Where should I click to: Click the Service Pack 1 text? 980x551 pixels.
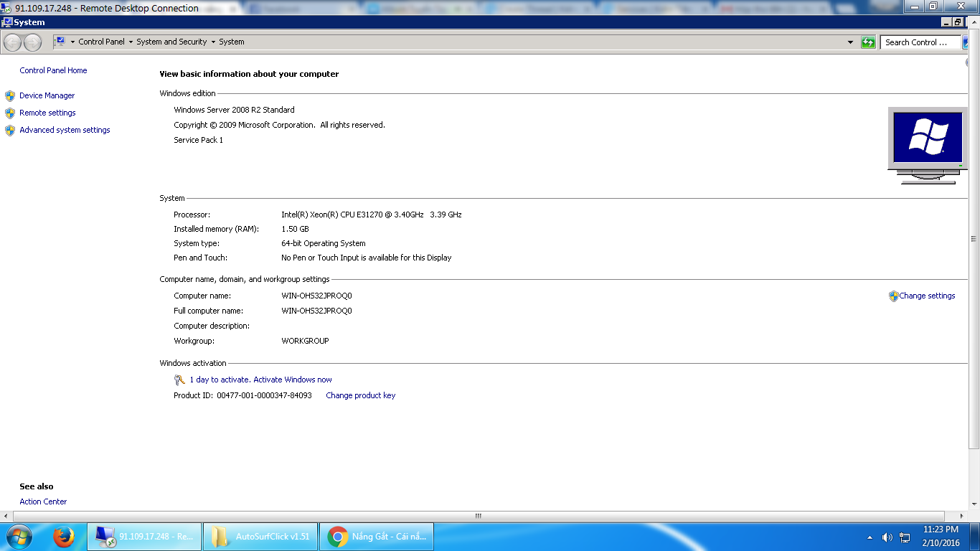(198, 140)
